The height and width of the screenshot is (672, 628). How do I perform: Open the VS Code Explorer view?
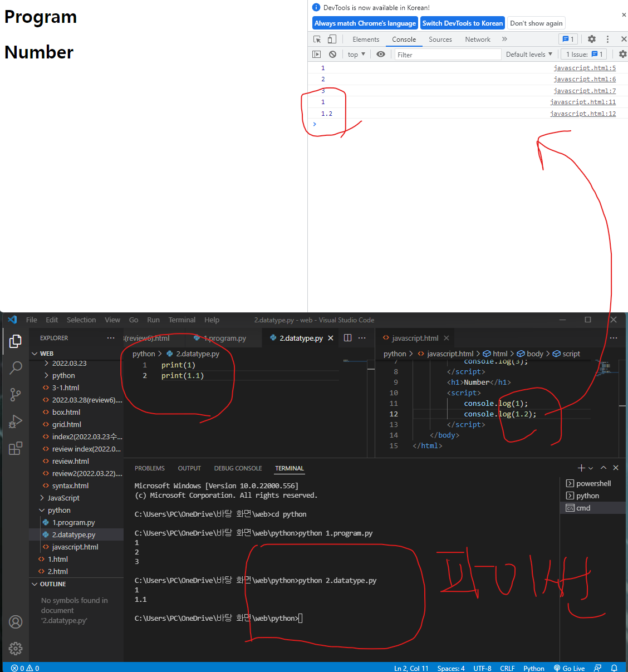16,341
